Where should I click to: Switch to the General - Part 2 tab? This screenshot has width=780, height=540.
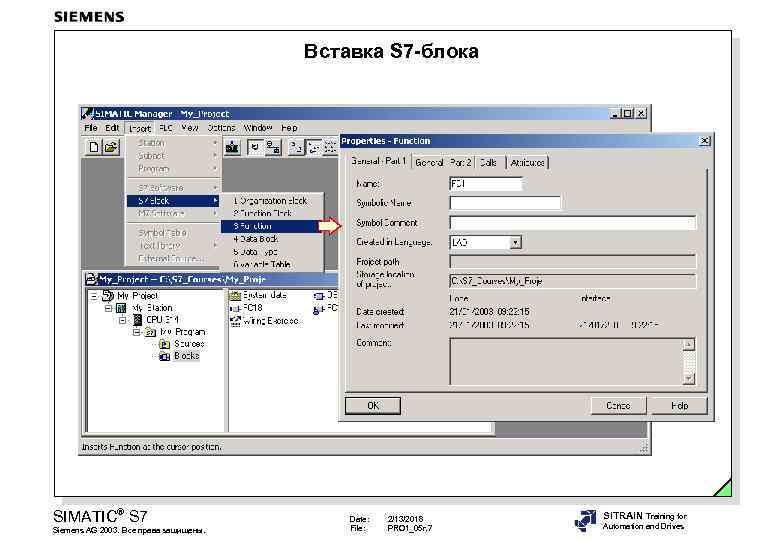pos(443,162)
